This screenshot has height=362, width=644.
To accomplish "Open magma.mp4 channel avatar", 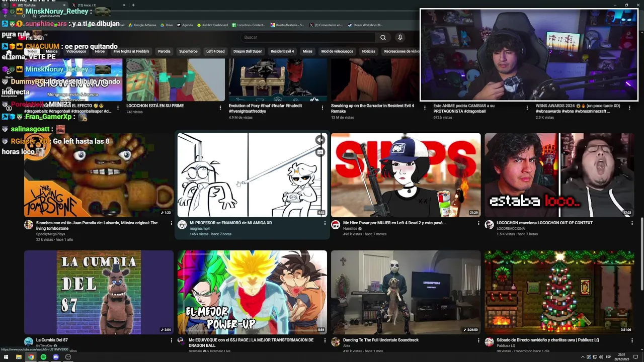I will pyautogui.click(x=182, y=225).
